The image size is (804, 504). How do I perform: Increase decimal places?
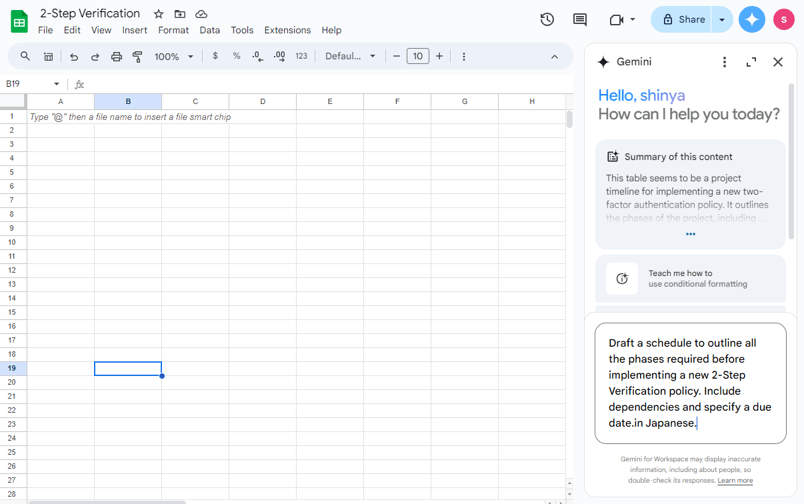point(279,56)
